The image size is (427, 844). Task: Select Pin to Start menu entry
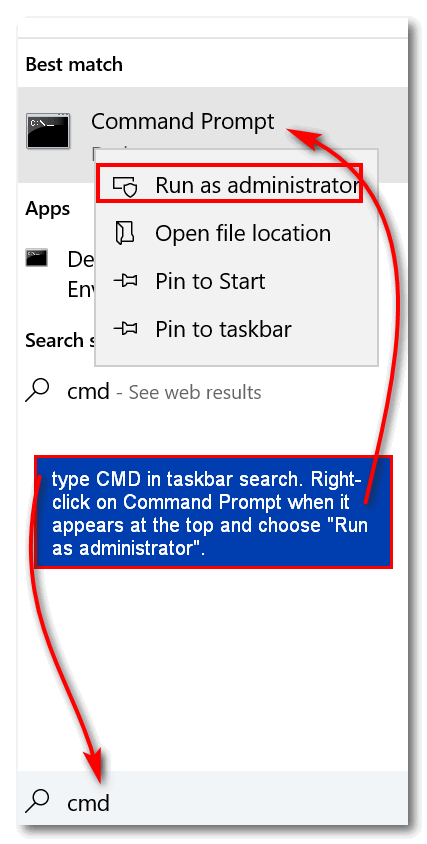click(236, 281)
